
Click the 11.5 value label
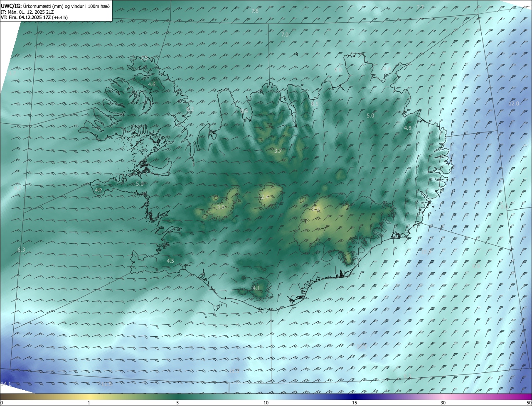tap(107, 385)
